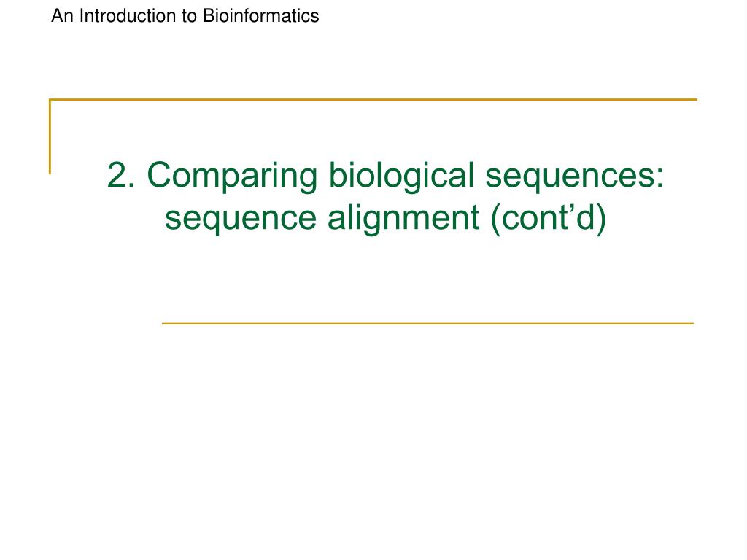Click the word 'sequences:' ending the first title line
This screenshot has height=560, width=747.
574,177
